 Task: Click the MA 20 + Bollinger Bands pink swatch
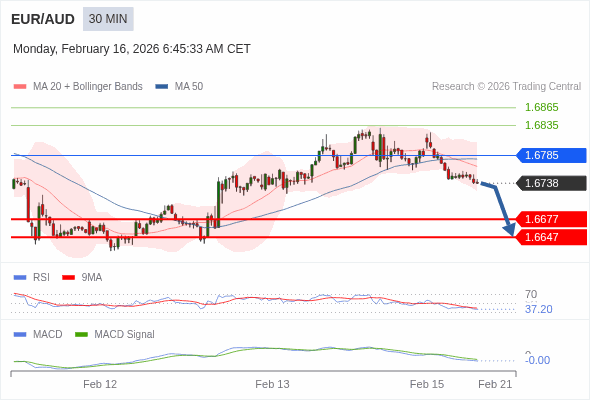[20, 87]
